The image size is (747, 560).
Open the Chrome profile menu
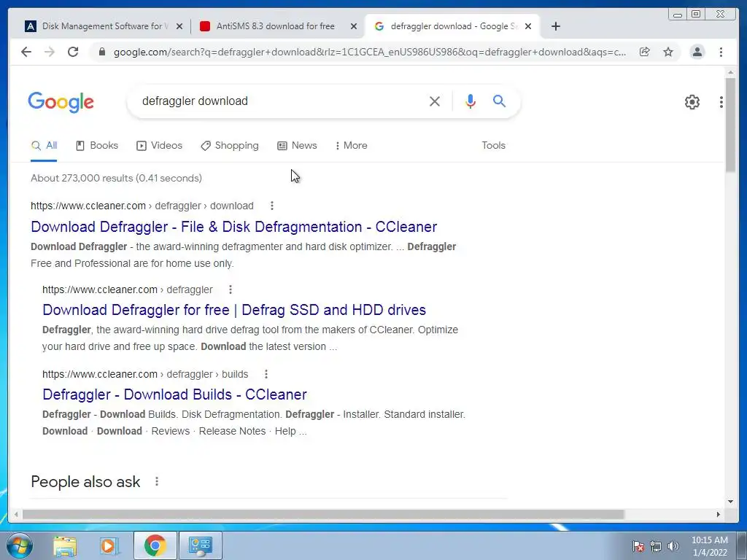point(697,52)
